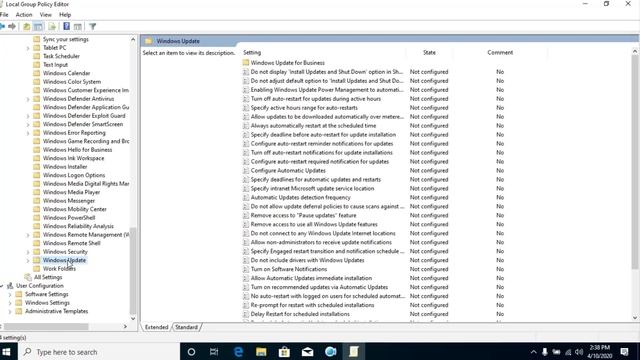Expand Software Settings under User Configuration
This screenshot has height=360, width=640.
click(10, 295)
